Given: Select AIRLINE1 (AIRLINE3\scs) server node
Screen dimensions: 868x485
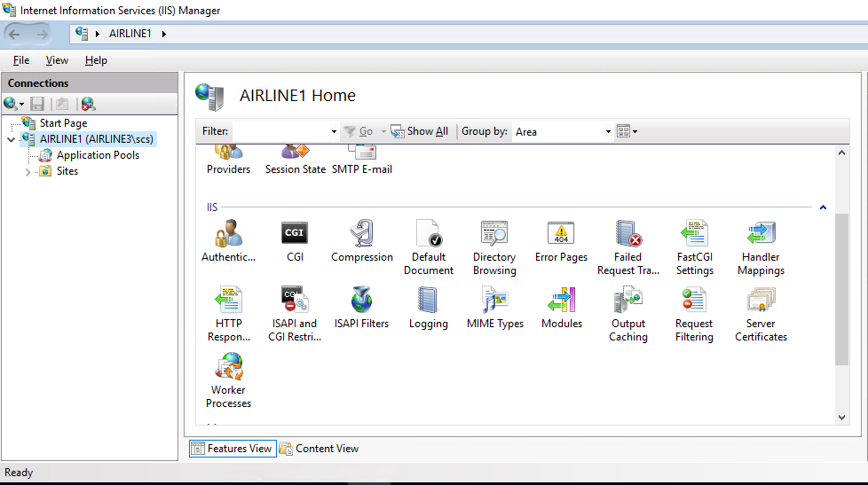Looking at the screenshot, I should pos(97,139).
